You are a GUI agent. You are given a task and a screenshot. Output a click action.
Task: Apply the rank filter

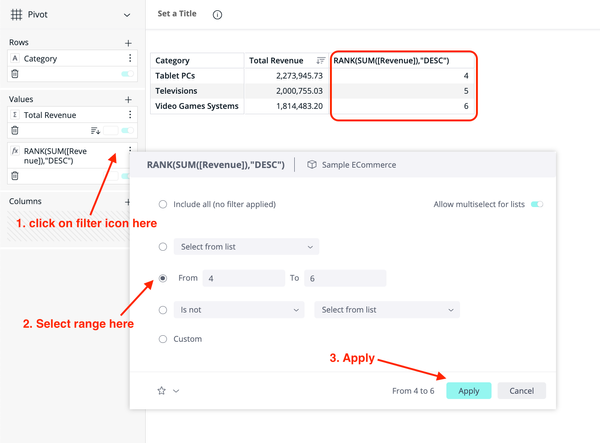468,391
